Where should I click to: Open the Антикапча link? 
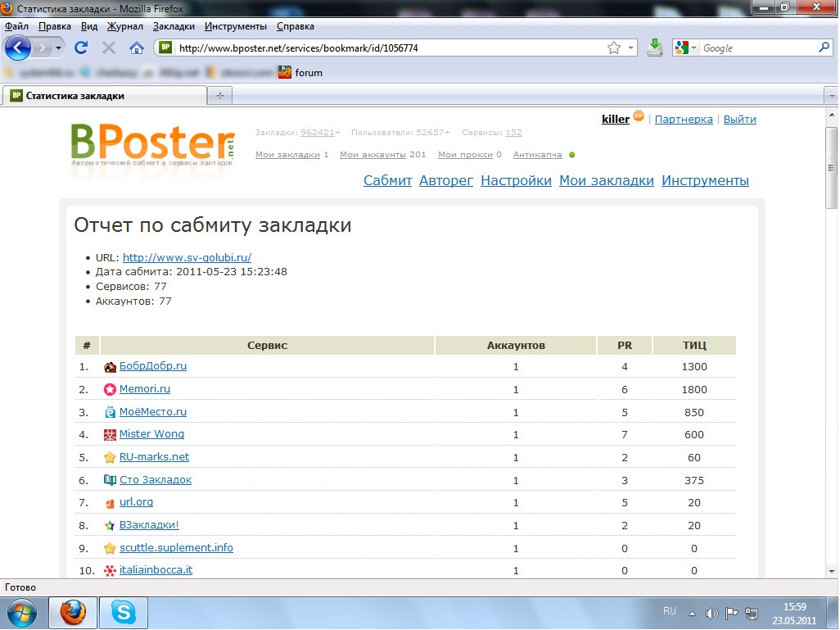[x=537, y=154]
